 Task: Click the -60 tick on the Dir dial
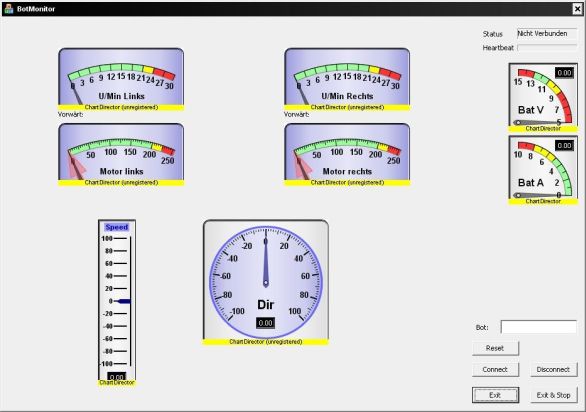[225, 276]
